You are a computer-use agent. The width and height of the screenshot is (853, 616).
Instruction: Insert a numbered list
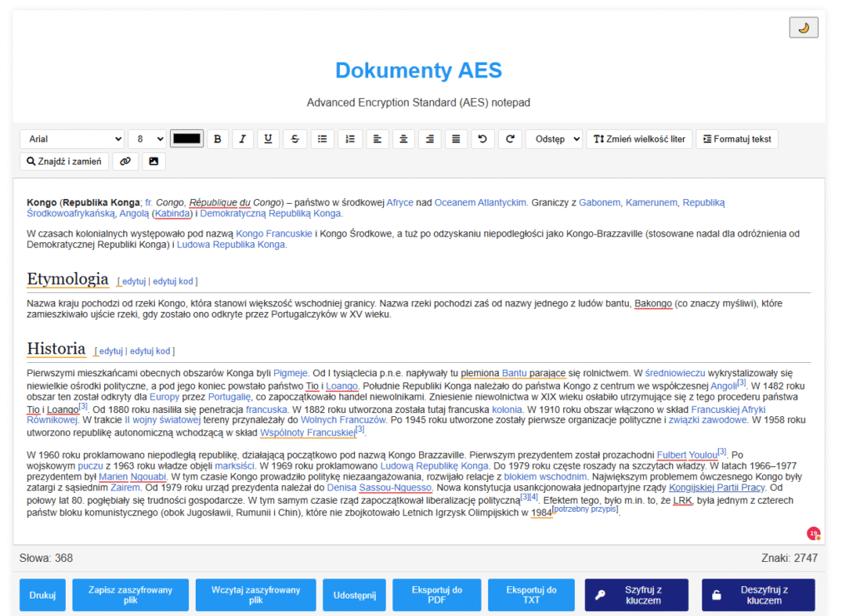[x=350, y=139]
